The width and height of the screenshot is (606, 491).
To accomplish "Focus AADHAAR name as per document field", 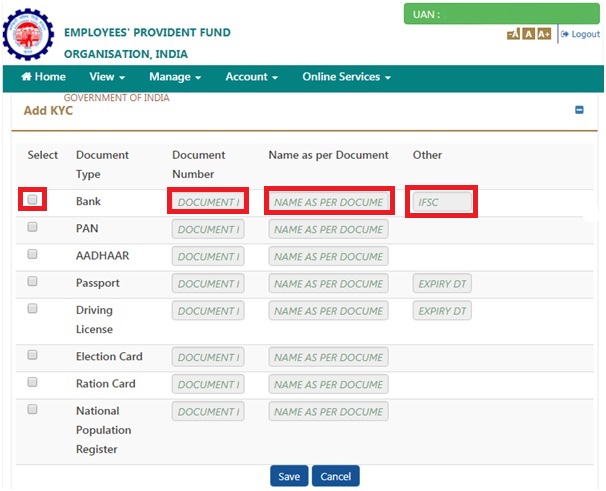I will (x=329, y=256).
